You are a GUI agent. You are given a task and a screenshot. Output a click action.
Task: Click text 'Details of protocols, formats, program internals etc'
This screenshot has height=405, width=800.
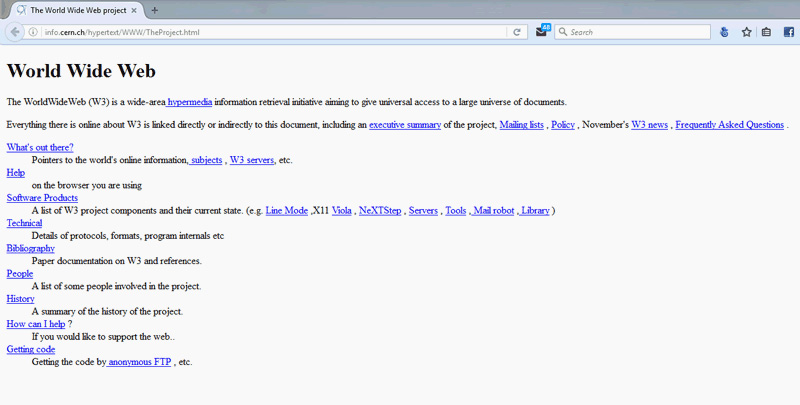pos(128,236)
